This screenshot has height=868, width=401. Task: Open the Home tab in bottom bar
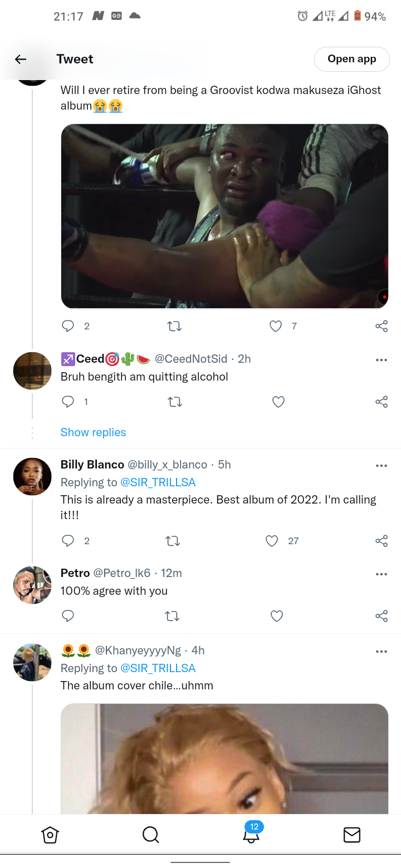point(50,835)
